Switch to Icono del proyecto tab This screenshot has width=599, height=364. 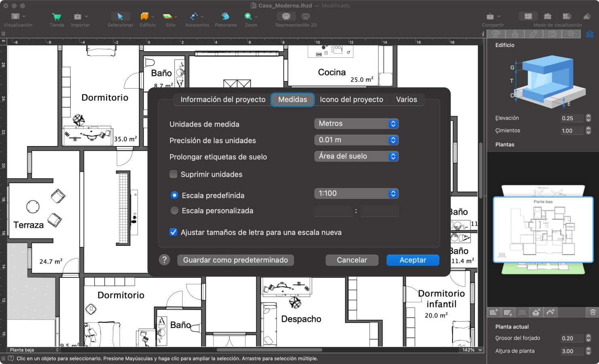[351, 99]
